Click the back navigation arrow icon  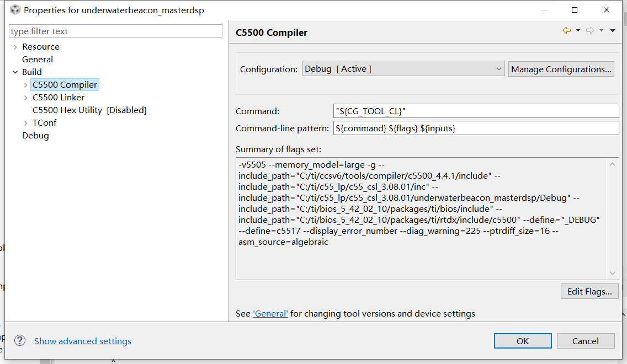(x=567, y=31)
